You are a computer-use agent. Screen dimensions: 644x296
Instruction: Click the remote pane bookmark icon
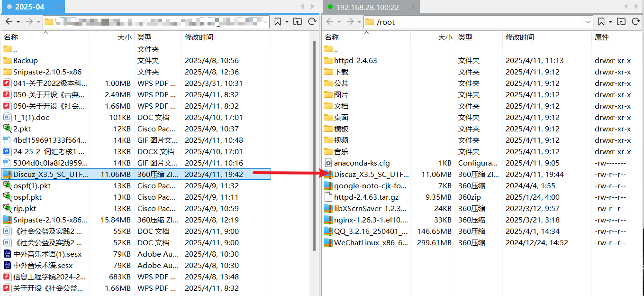tap(601, 21)
